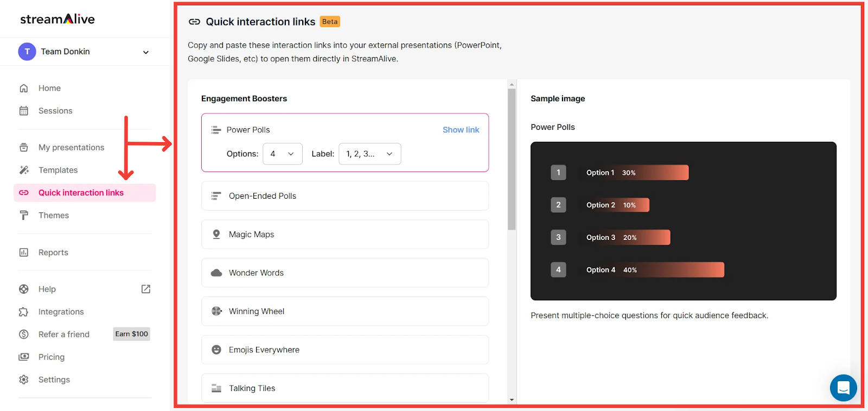Click the Earn $100 badge
Image resolution: width=868 pixels, height=411 pixels.
tap(131, 334)
